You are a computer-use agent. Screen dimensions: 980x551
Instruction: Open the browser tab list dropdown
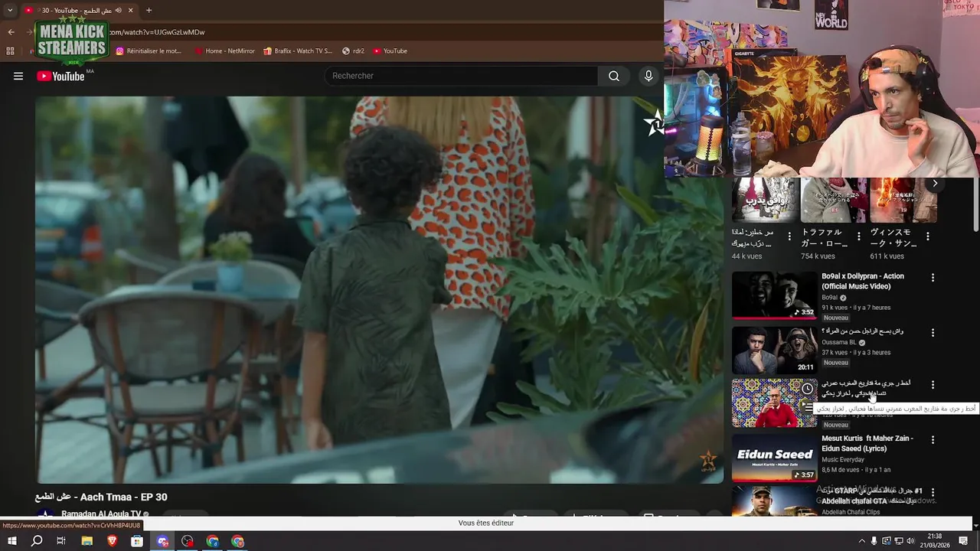tap(10, 10)
